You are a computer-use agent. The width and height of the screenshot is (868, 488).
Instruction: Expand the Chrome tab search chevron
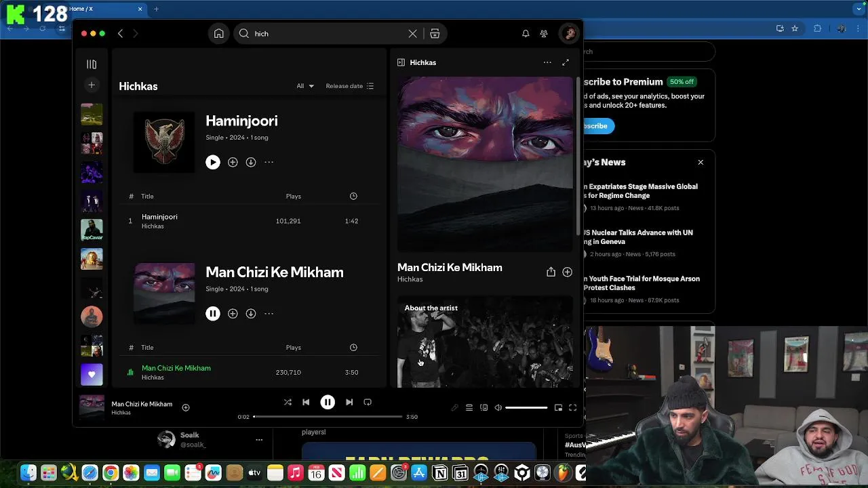[x=859, y=9]
